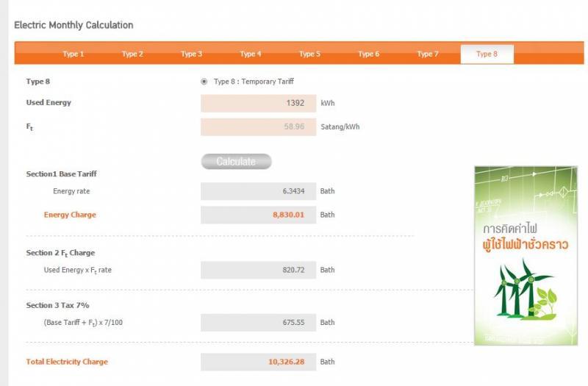Select the Type 8 Temporary Tariff radio button
Viewport: 588px width, 386px height.
(x=204, y=82)
